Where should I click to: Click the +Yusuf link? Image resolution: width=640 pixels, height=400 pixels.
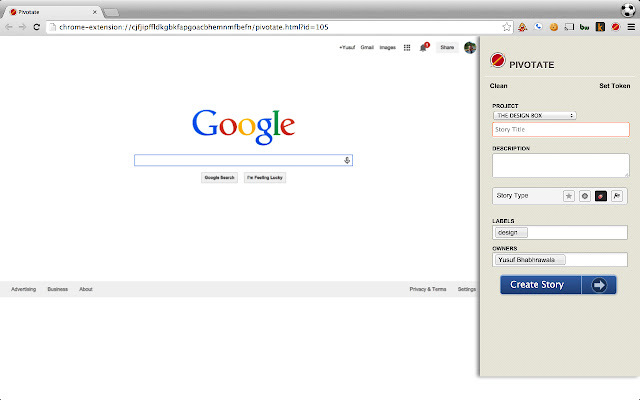(347, 47)
